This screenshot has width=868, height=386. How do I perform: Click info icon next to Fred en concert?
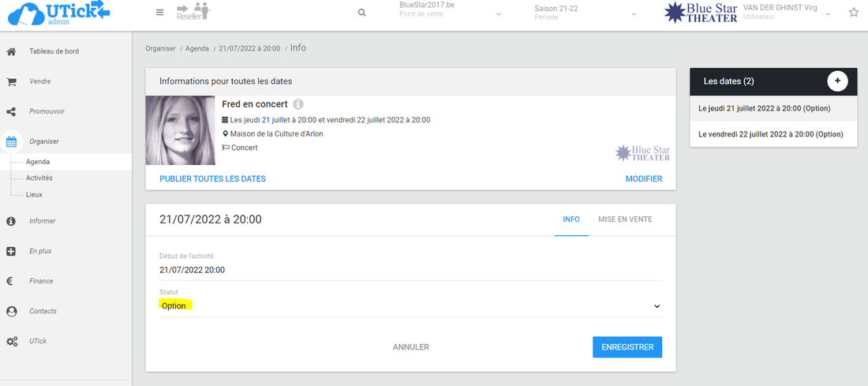298,104
